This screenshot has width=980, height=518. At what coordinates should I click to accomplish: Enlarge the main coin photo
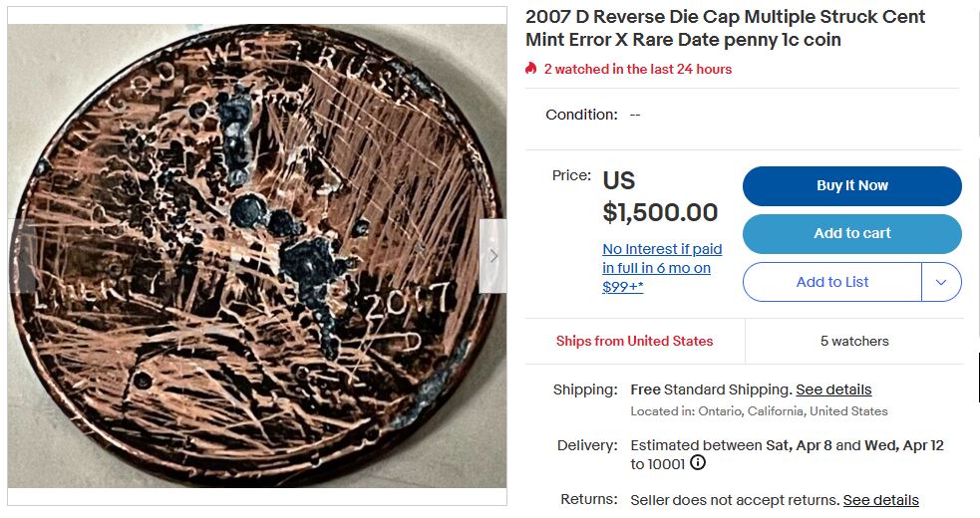257,256
